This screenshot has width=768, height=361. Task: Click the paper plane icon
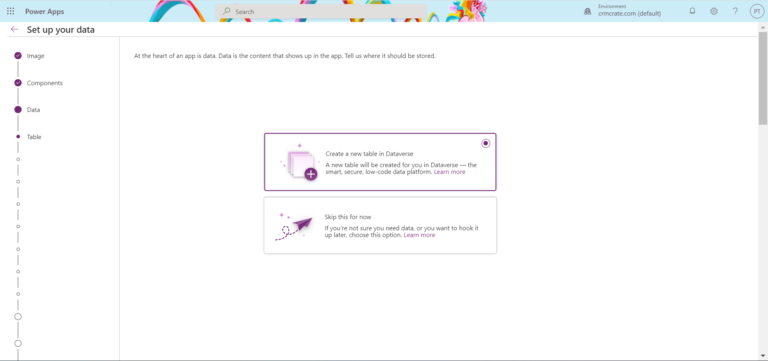coord(294,226)
